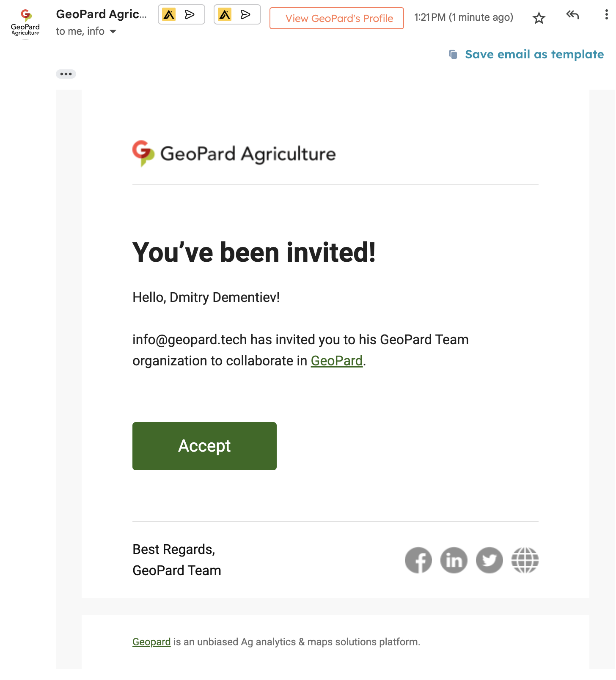Open GeoPard's LinkedIn icon
This screenshot has width=616, height=680.
(454, 560)
